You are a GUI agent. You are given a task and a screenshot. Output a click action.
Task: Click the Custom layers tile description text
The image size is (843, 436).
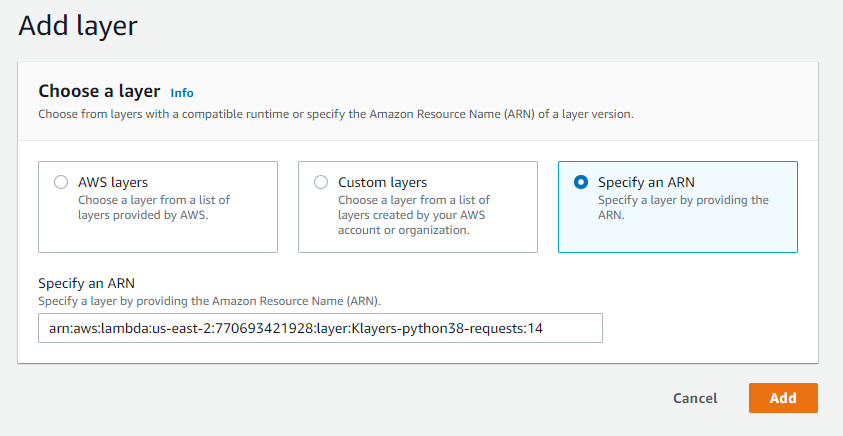pos(411,214)
